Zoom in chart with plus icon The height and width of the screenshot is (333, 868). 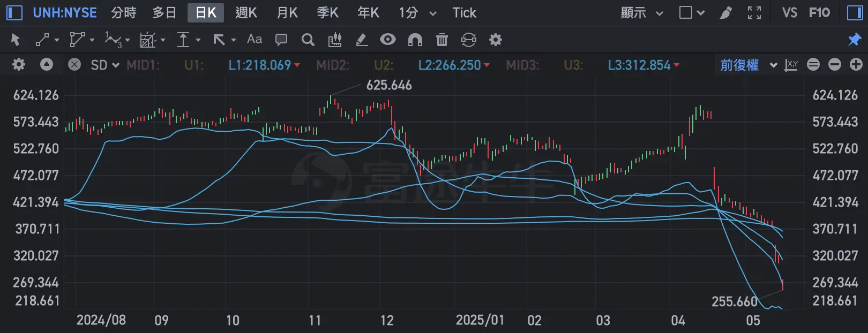(856, 65)
